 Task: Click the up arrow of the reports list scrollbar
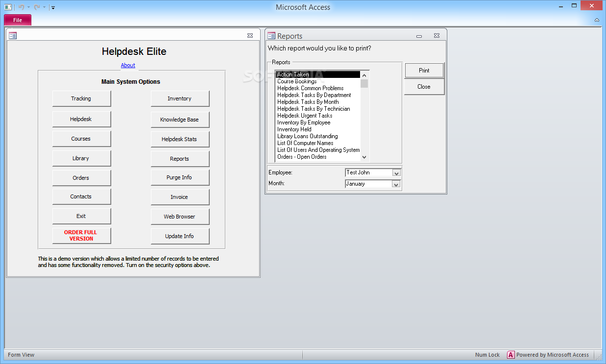(364, 75)
